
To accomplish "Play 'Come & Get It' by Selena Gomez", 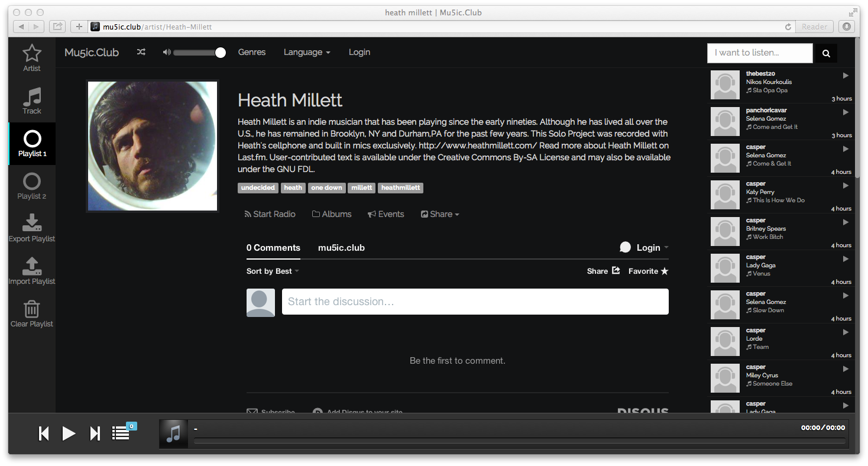I will click(846, 148).
